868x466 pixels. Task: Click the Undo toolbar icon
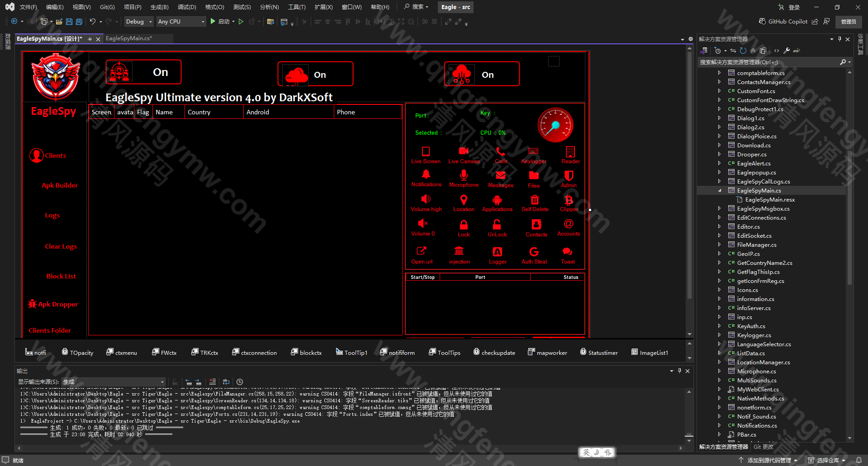[x=92, y=21]
